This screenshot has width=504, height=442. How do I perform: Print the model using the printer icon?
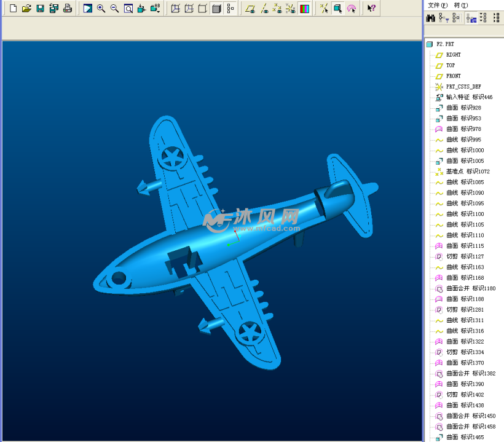click(68, 9)
